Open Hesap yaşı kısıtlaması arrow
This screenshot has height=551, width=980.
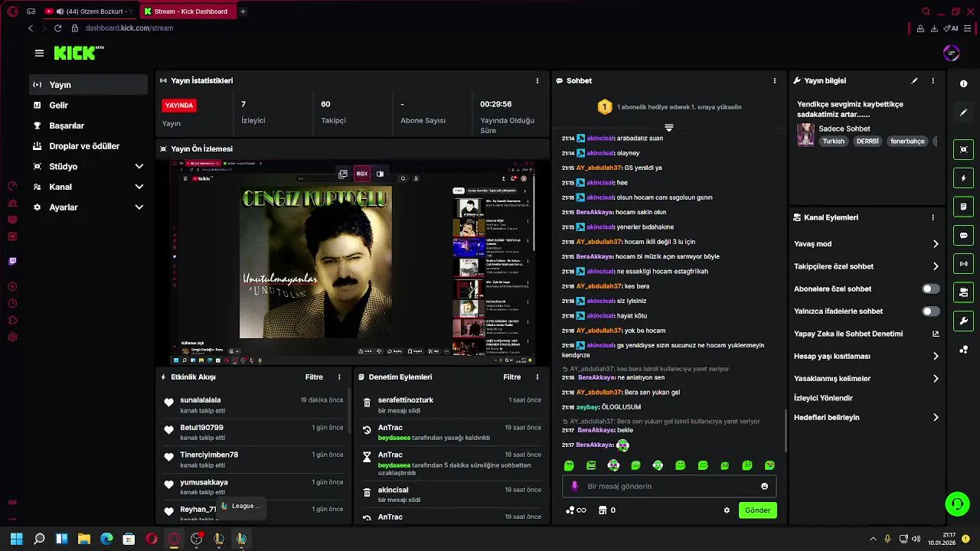coord(935,356)
